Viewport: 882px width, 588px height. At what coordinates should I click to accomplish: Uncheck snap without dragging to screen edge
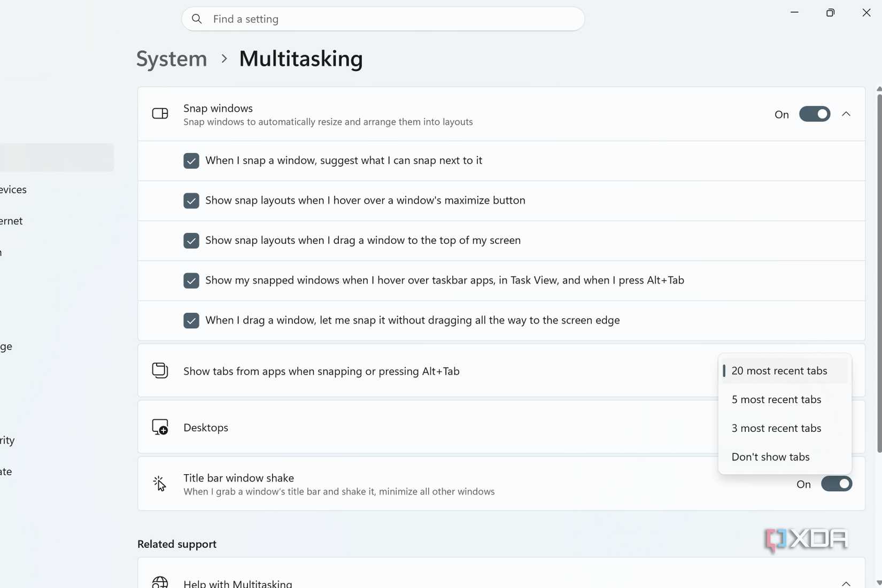pos(191,320)
